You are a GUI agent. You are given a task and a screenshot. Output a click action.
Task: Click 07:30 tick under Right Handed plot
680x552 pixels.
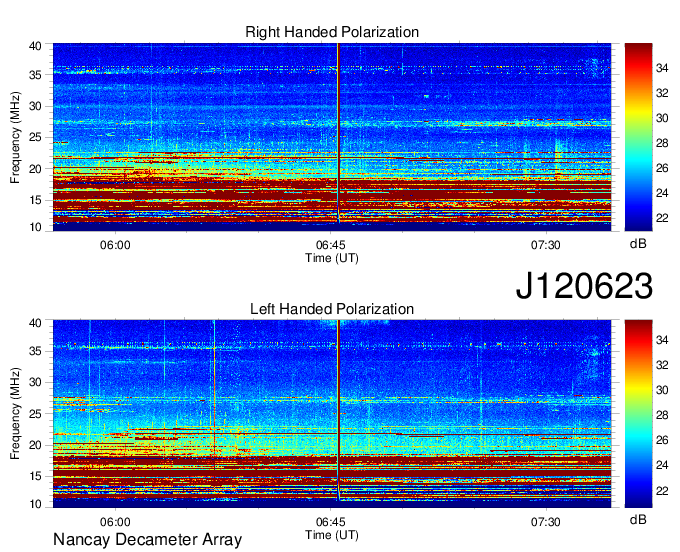pos(546,245)
